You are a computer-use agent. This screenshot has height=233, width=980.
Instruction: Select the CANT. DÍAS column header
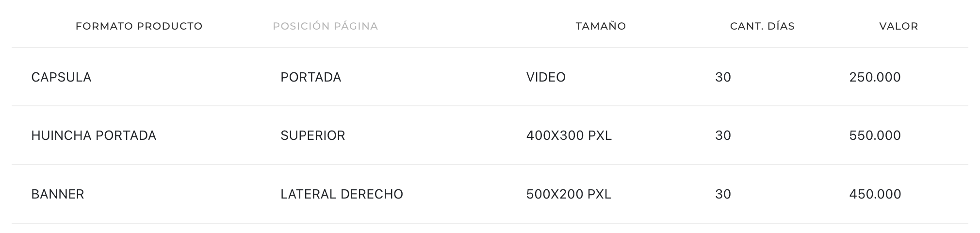[763, 26]
